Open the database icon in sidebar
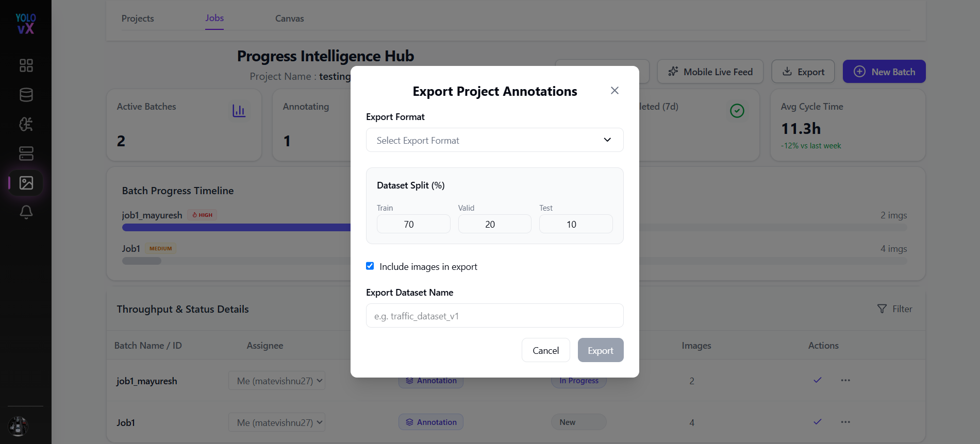980x444 pixels. (x=26, y=95)
